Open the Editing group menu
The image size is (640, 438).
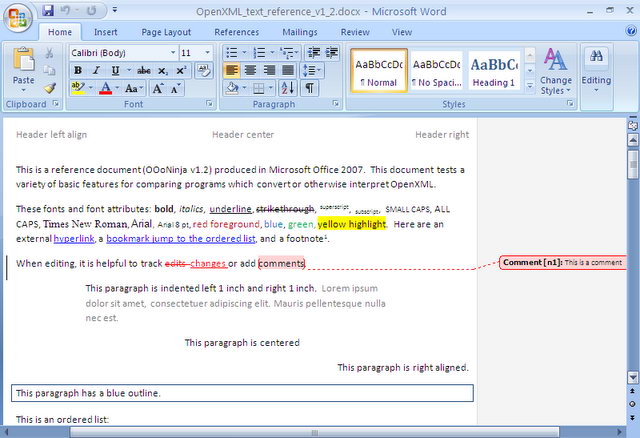point(596,72)
